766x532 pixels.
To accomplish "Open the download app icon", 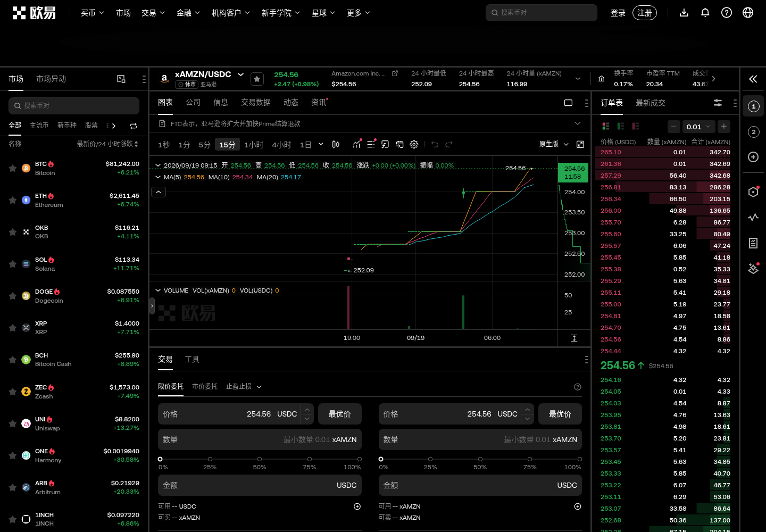I will [684, 13].
